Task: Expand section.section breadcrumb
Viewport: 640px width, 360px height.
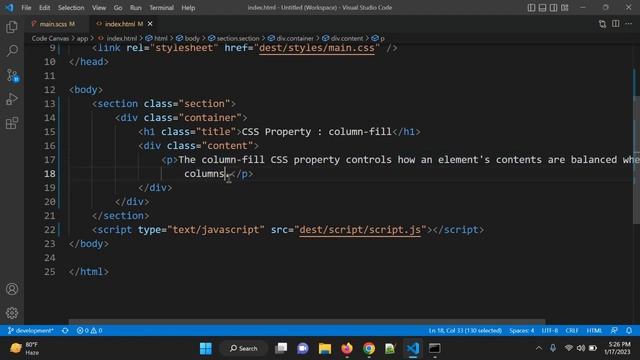Action: [x=233, y=38]
